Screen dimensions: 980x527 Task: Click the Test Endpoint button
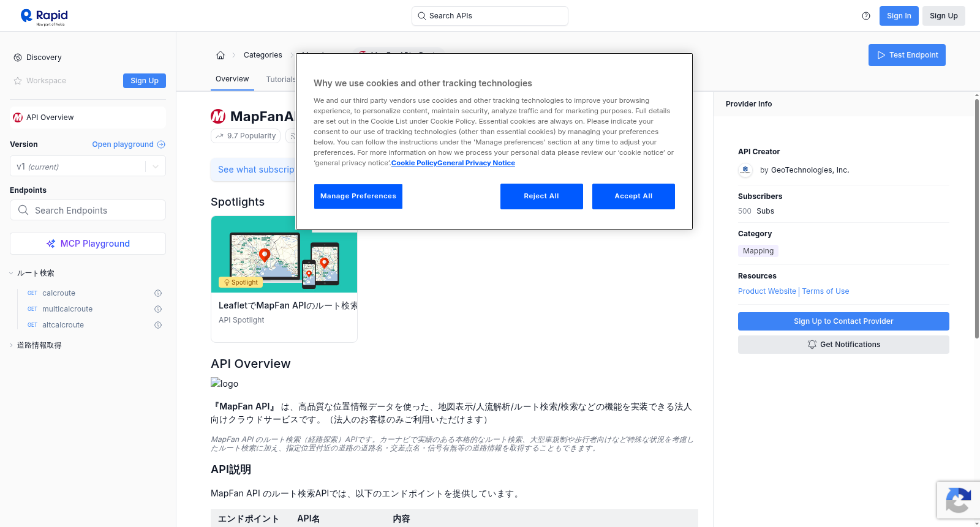coord(907,55)
